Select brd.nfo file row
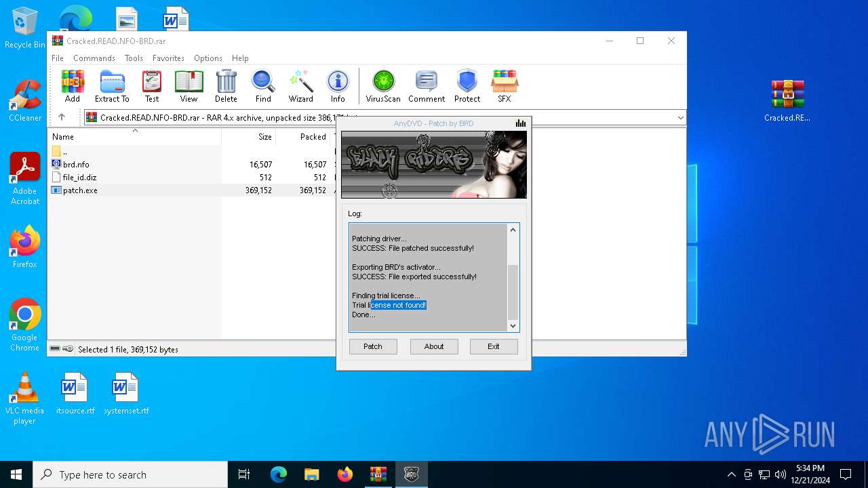Screen dimensions: 868x488 point(192,164)
